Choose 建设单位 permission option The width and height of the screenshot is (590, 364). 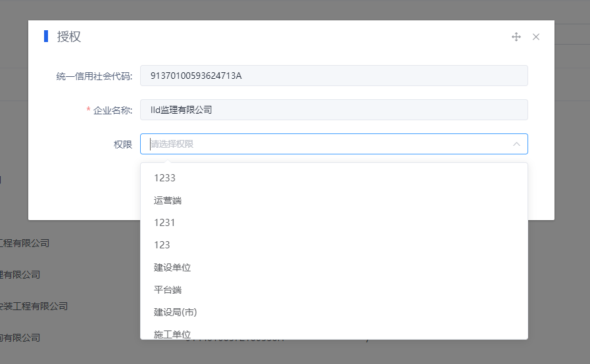pyautogui.click(x=334, y=267)
